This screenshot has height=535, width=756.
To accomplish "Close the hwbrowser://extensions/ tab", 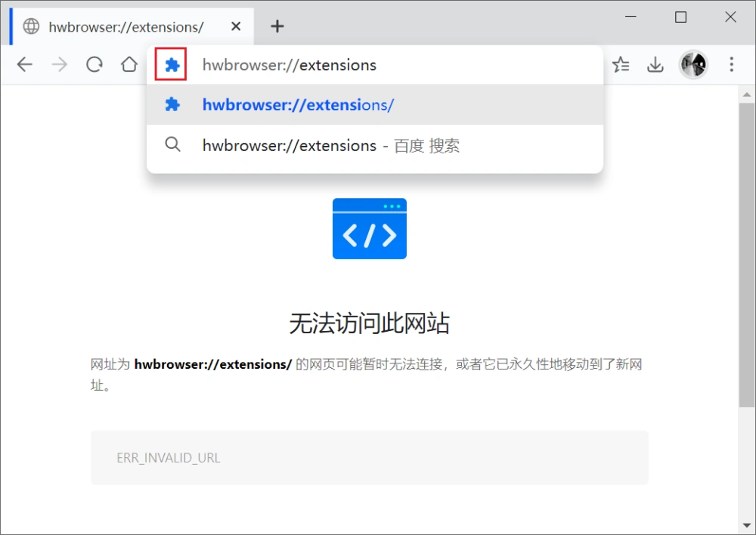I will pos(236,26).
